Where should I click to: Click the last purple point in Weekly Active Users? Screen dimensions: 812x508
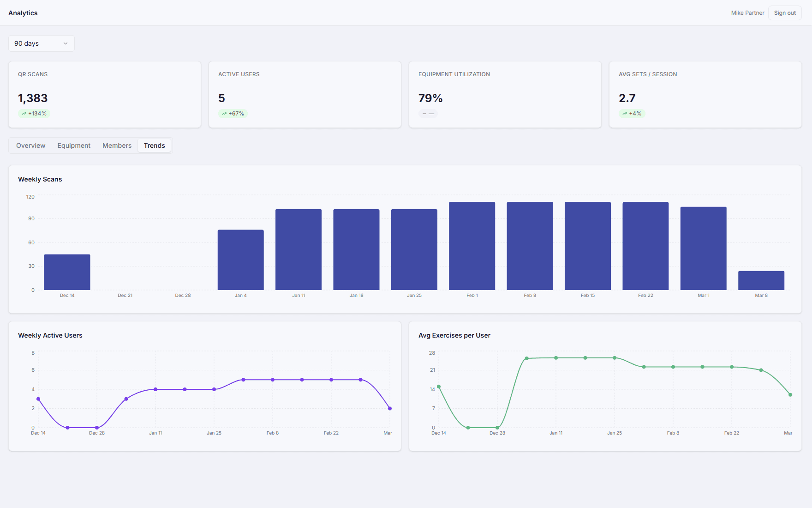coord(390,408)
